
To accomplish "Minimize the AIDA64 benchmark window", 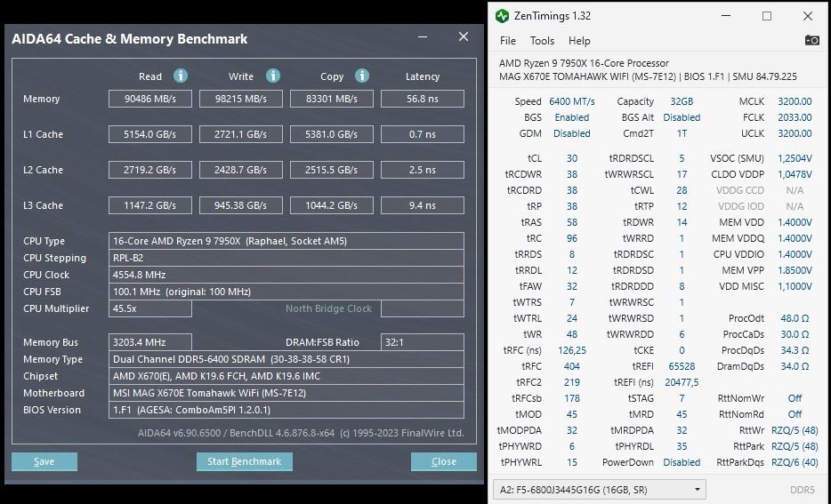I will 423,37.
